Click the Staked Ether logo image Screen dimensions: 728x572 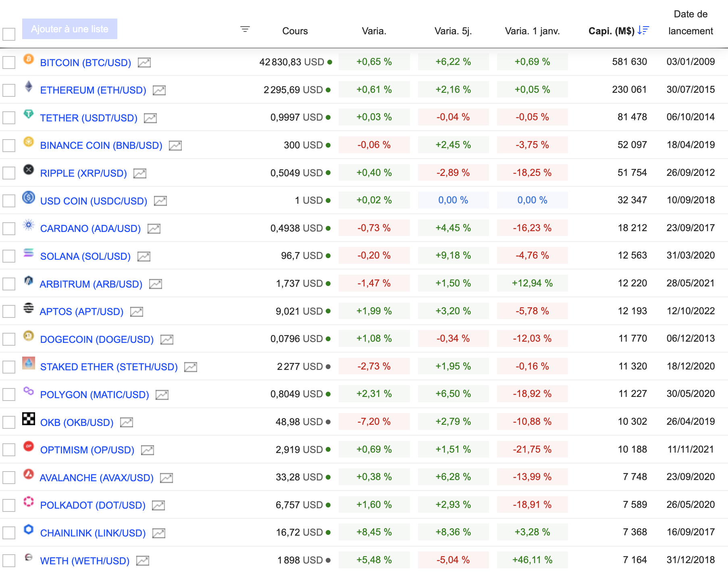click(x=29, y=363)
